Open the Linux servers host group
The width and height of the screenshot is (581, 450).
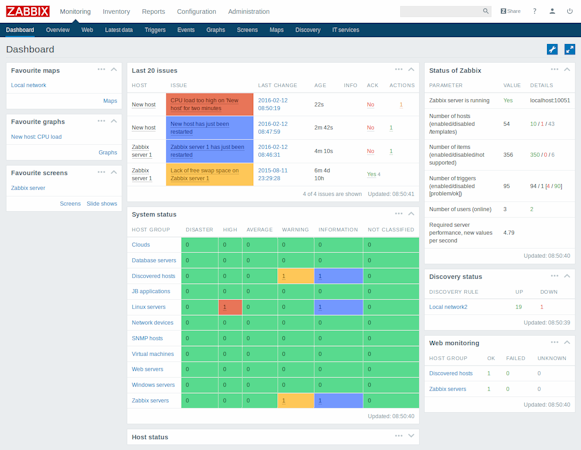(149, 307)
